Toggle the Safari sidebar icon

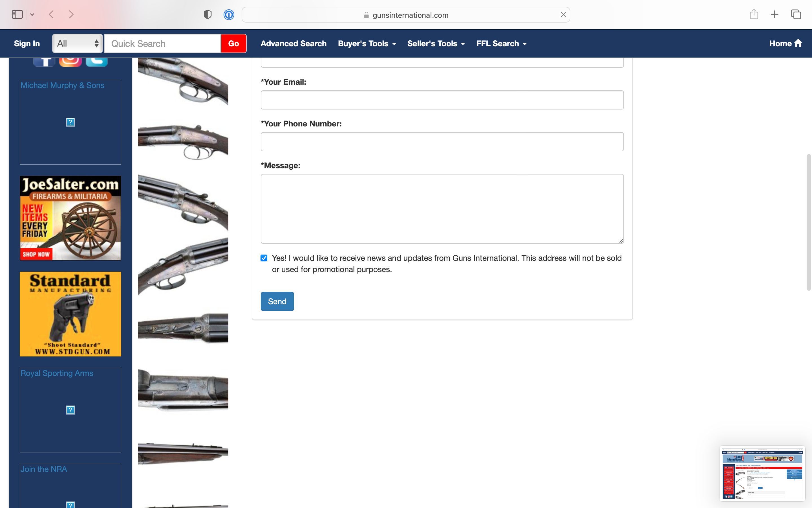click(x=17, y=14)
